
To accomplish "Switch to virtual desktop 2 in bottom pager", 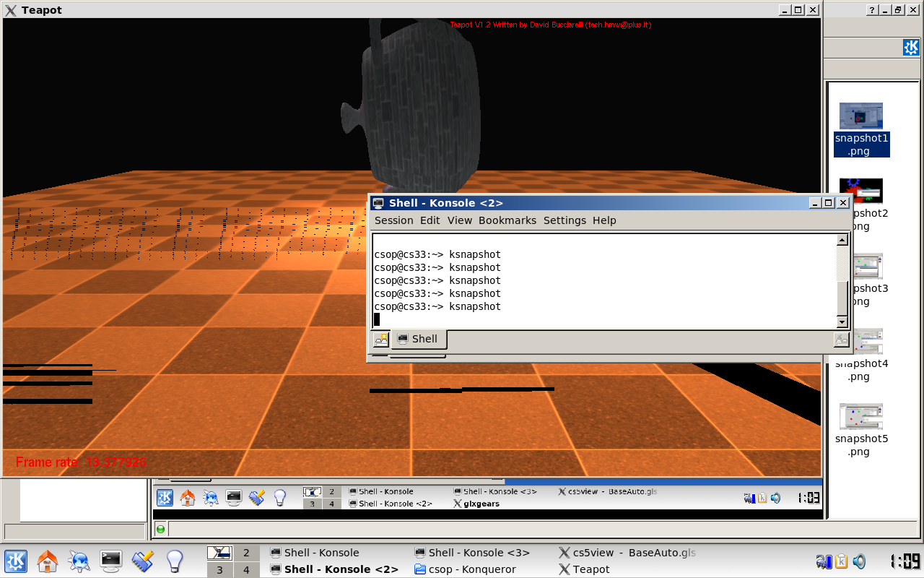I will [x=246, y=553].
